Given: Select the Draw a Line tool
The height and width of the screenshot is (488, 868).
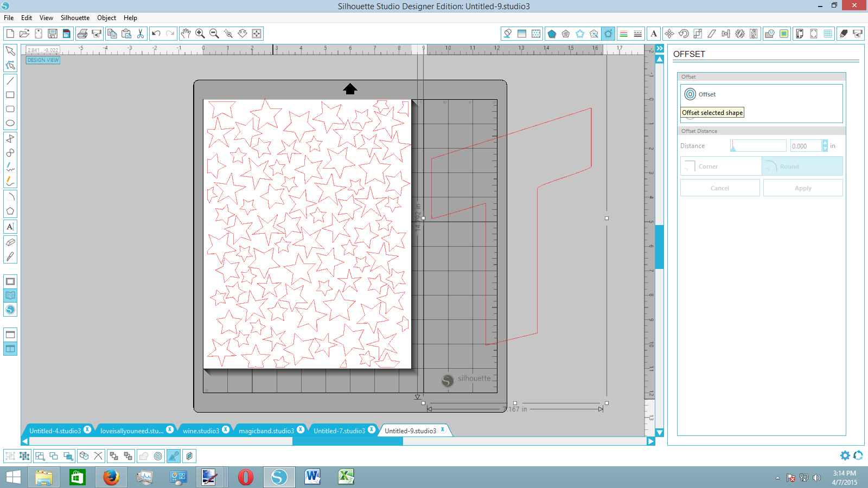Looking at the screenshot, I should pyautogui.click(x=10, y=81).
